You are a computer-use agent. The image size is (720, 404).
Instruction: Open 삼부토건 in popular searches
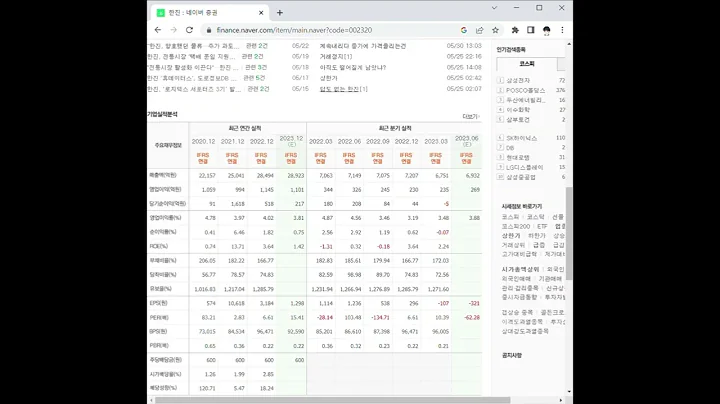tap(518, 120)
